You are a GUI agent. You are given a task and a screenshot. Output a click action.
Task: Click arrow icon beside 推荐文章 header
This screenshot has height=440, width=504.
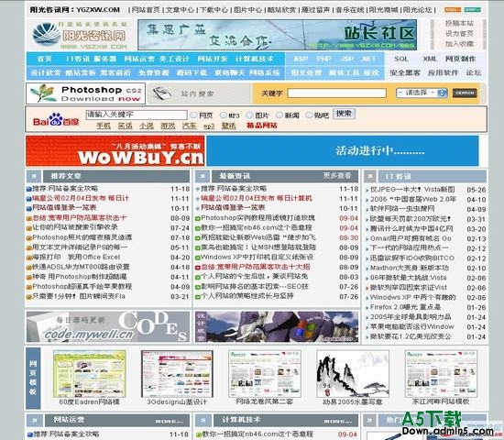pyautogui.click(x=34, y=176)
